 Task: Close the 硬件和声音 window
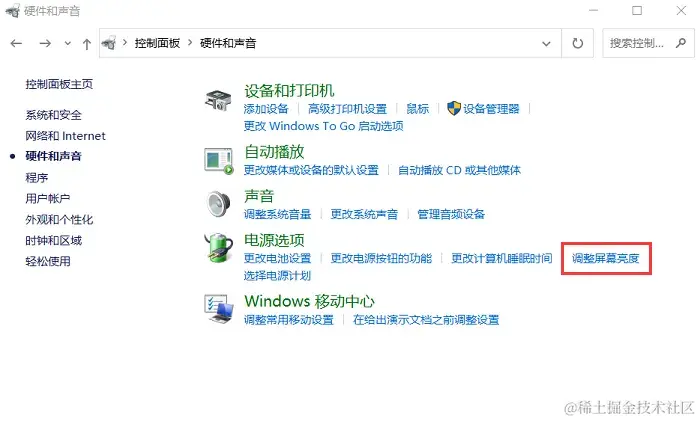(681, 10)
